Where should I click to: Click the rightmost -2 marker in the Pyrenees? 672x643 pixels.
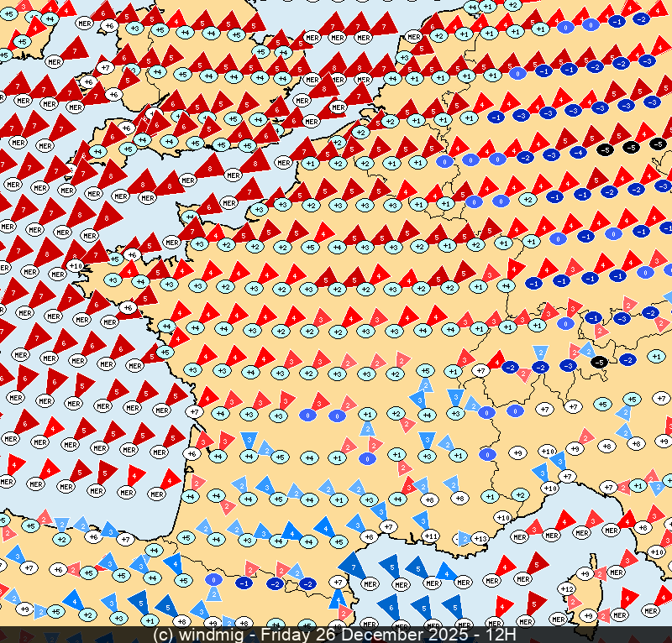click(x=307, y=583)
